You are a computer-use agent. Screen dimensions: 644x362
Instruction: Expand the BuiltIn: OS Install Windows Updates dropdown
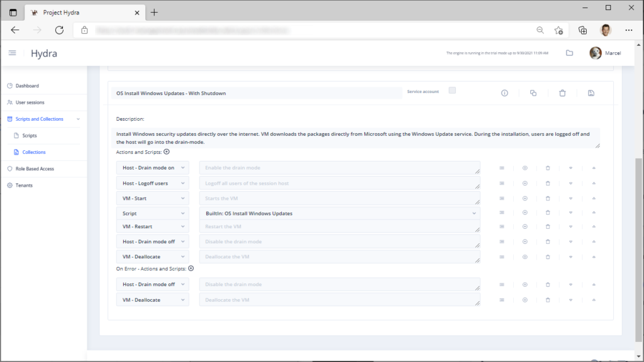[340, 214]
